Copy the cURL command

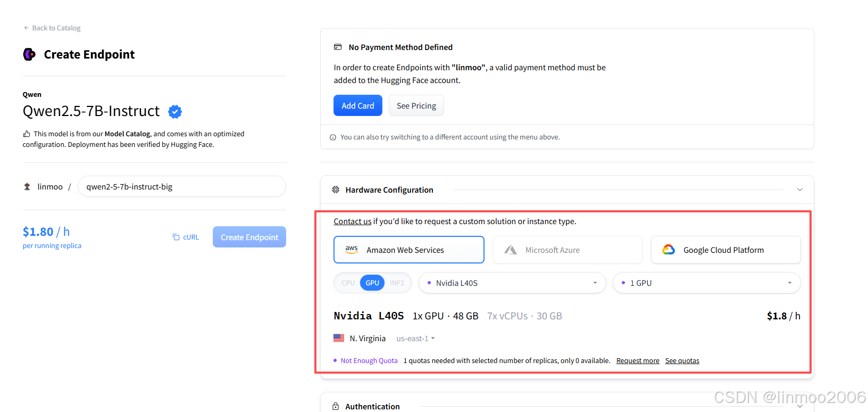click(186, 237)
